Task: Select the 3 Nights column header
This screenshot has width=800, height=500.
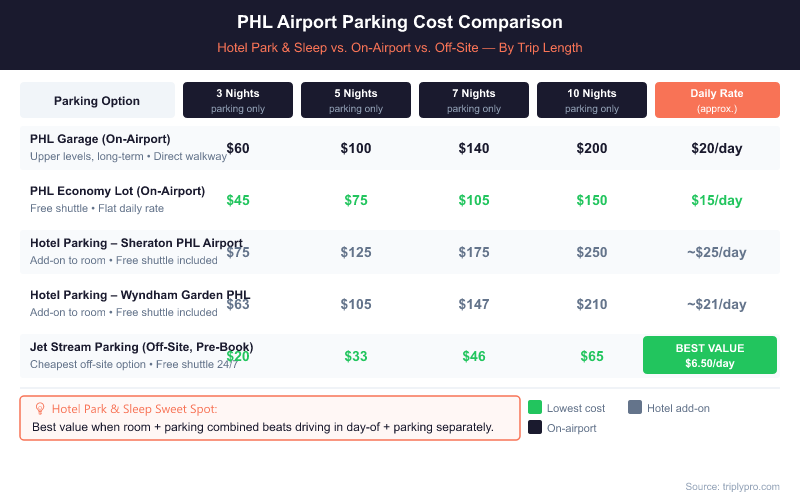Action: click(x=238, y=100)
